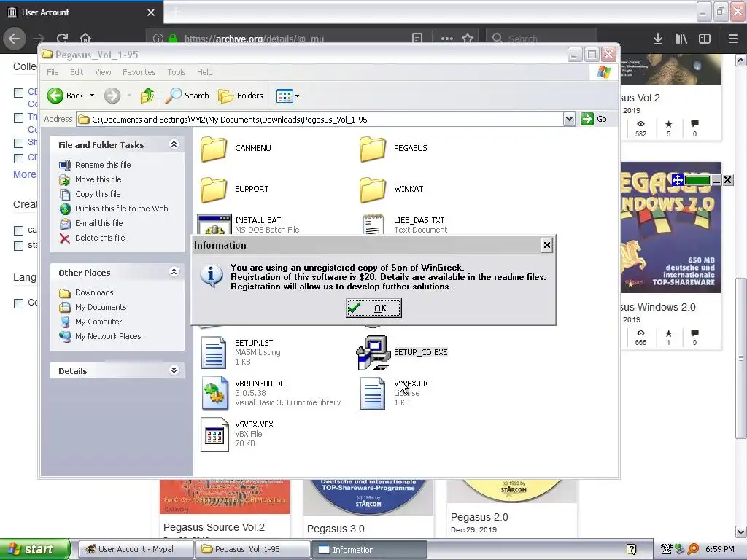Click E-mail this file

tap(98, 223)
